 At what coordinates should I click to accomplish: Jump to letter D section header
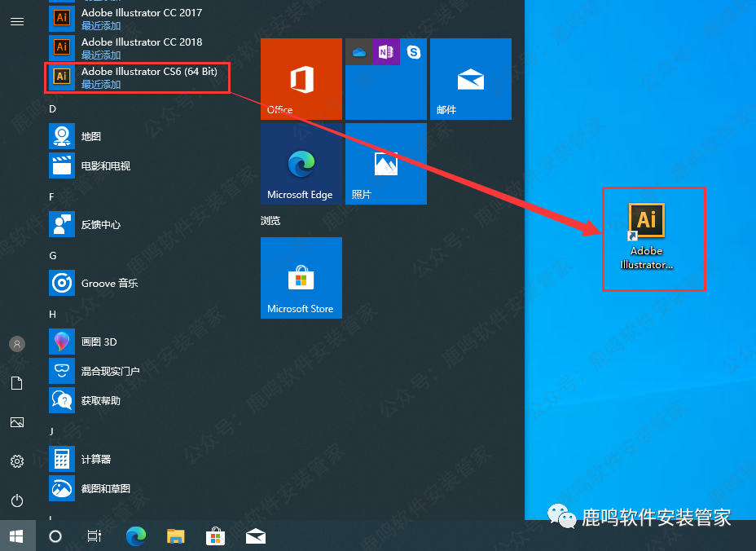tap(52, 108)
